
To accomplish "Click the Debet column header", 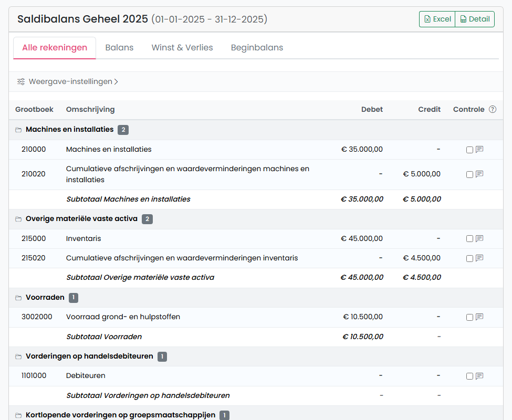I will tap(372, 109).
